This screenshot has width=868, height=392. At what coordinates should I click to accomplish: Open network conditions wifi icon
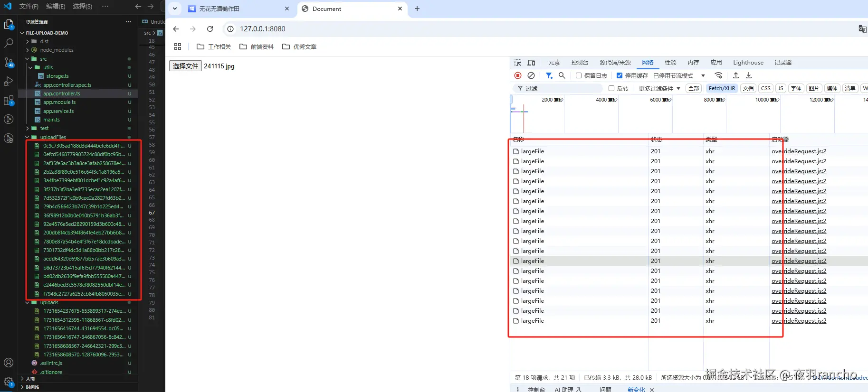pyautogui.click(x=718, y=75)
